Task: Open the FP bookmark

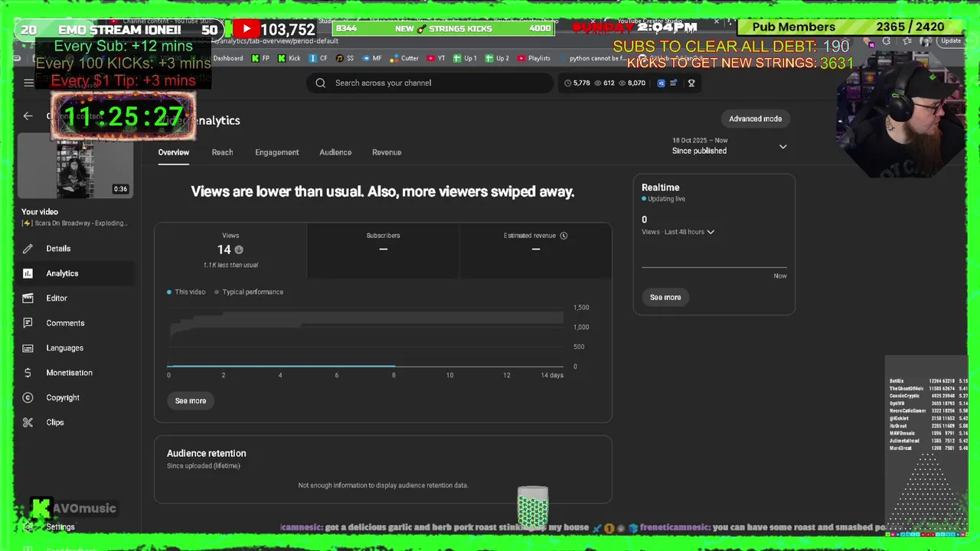Action: [260, 58]
